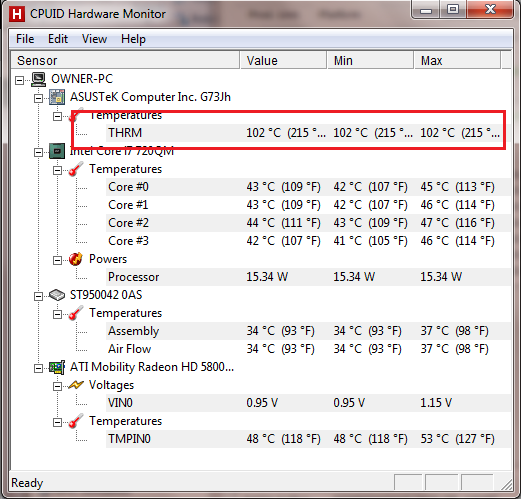The image size is (521, 499).
Task: Collapse the ST950042 0AS drive node
Action: (38, 296)
